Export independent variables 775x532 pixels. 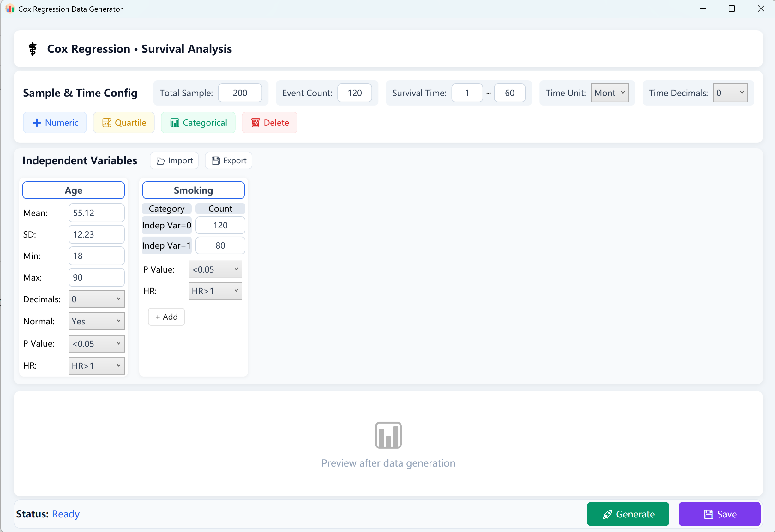coord(228,160)
